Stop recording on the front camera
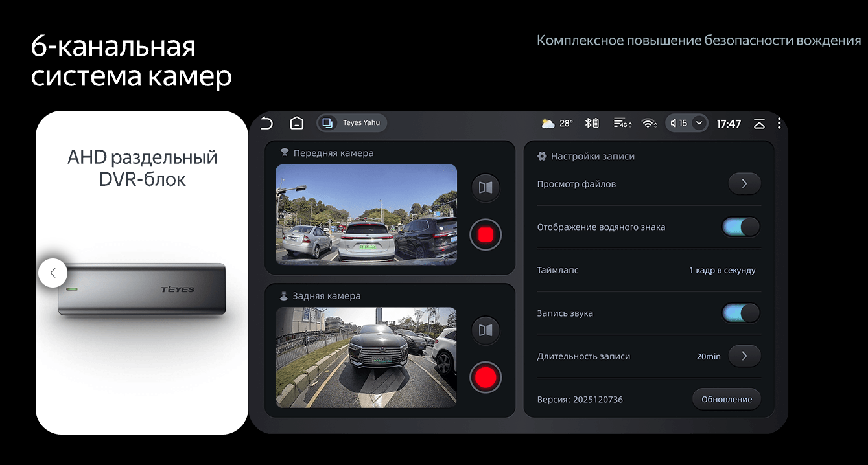Image resolution: width=868 pixels, height=465 pixels. point(486,234)
